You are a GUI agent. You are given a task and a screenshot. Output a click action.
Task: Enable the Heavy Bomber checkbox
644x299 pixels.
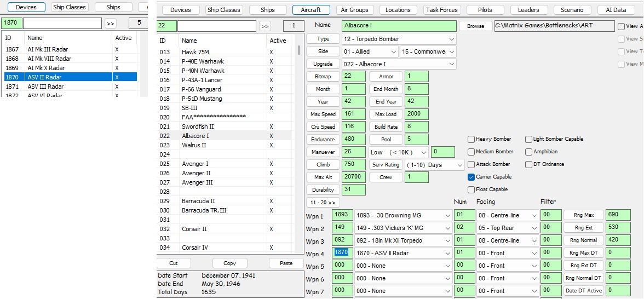(x=471, y=139)
